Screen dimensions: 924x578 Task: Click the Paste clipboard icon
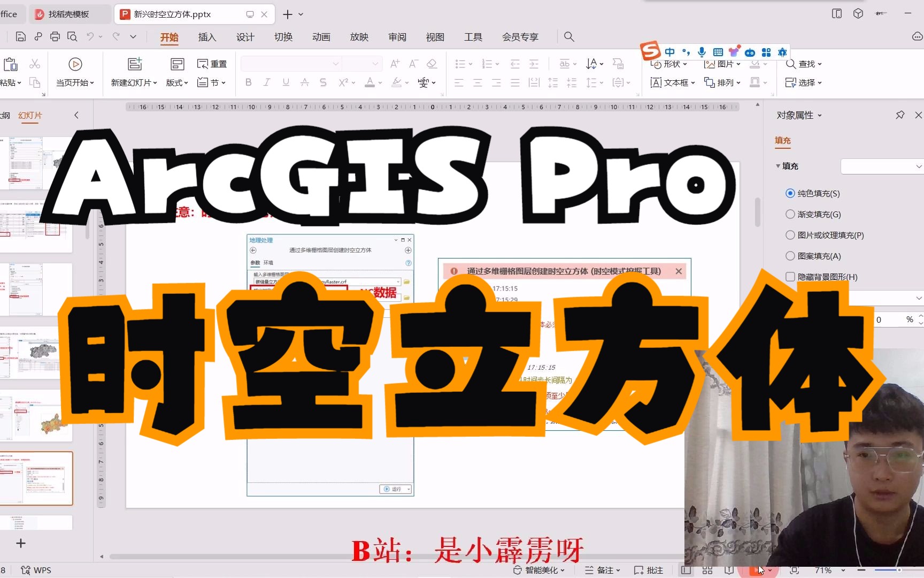tap(10, 64)
